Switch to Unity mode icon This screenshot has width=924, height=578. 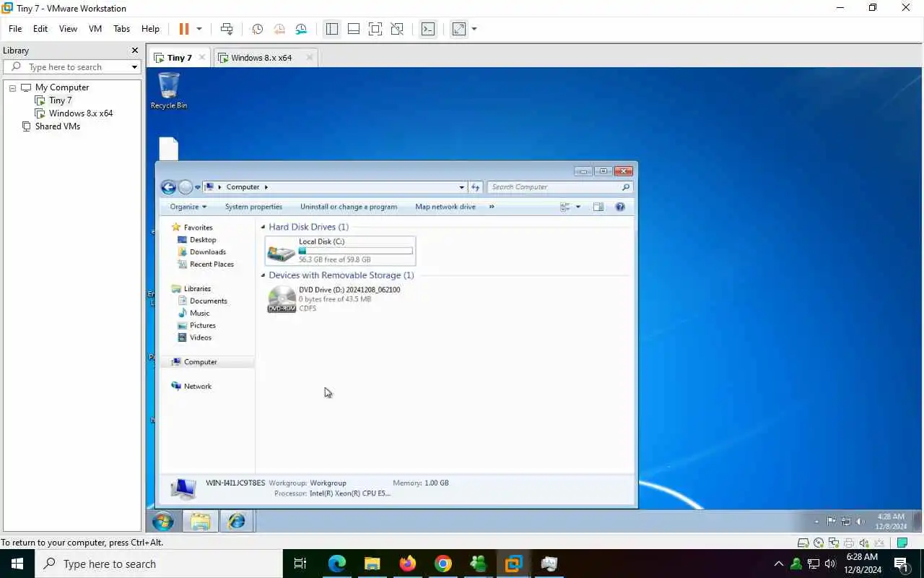coord(397,29)
